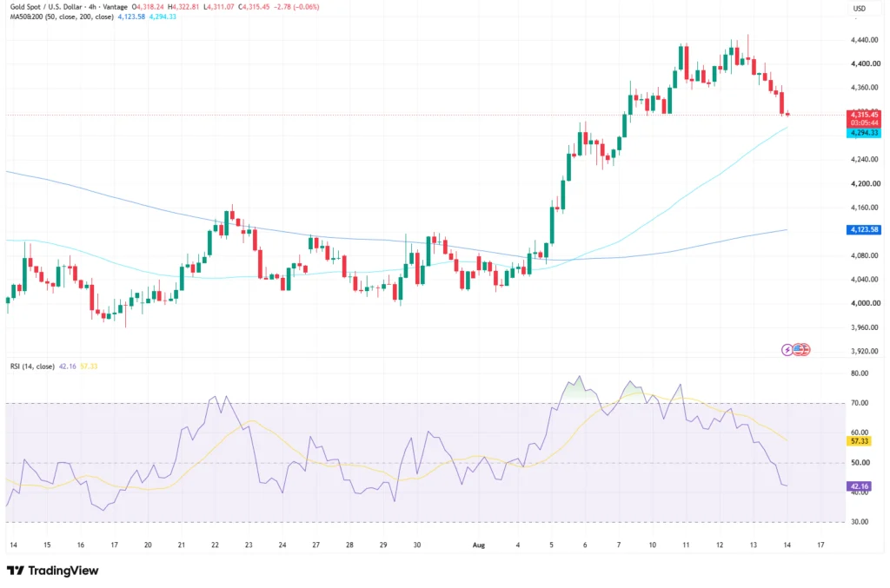Viewport: 890px width, 588px height.
Task: Click date 30 on the time axis
Action: tap(417, 545)
